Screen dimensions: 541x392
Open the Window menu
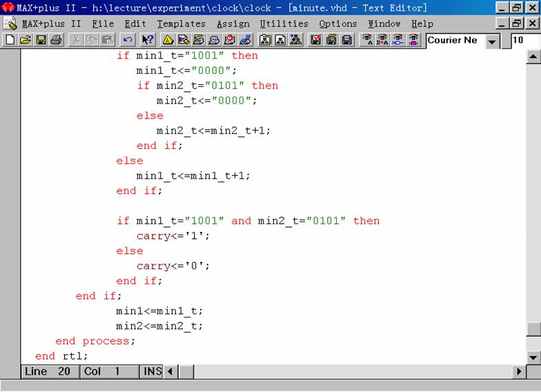point(384,23)
